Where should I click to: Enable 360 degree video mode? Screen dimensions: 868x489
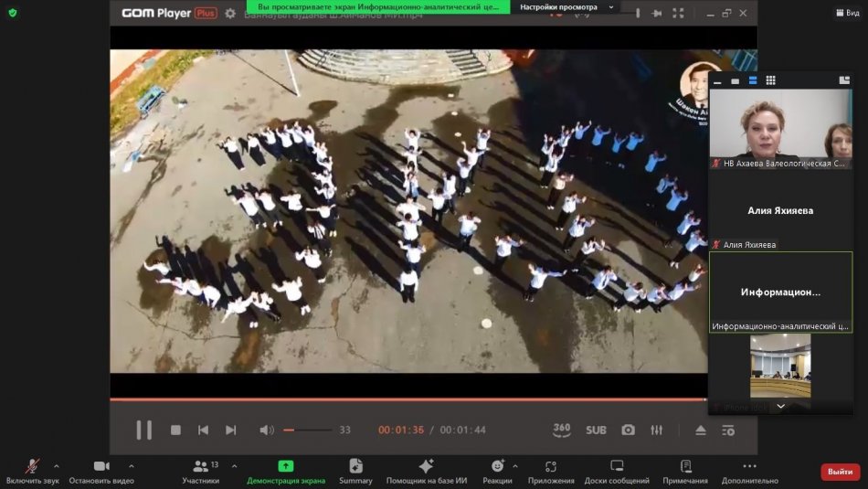pos(561,430)
